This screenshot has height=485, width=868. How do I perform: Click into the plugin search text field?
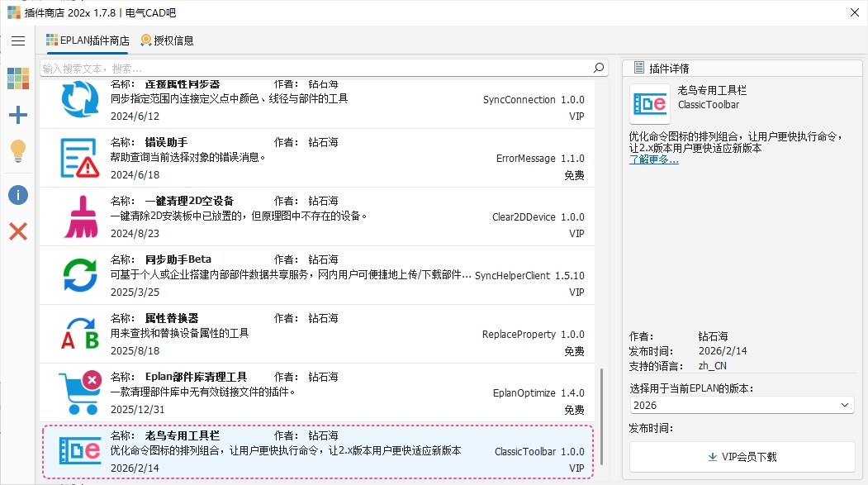(314, 68)
